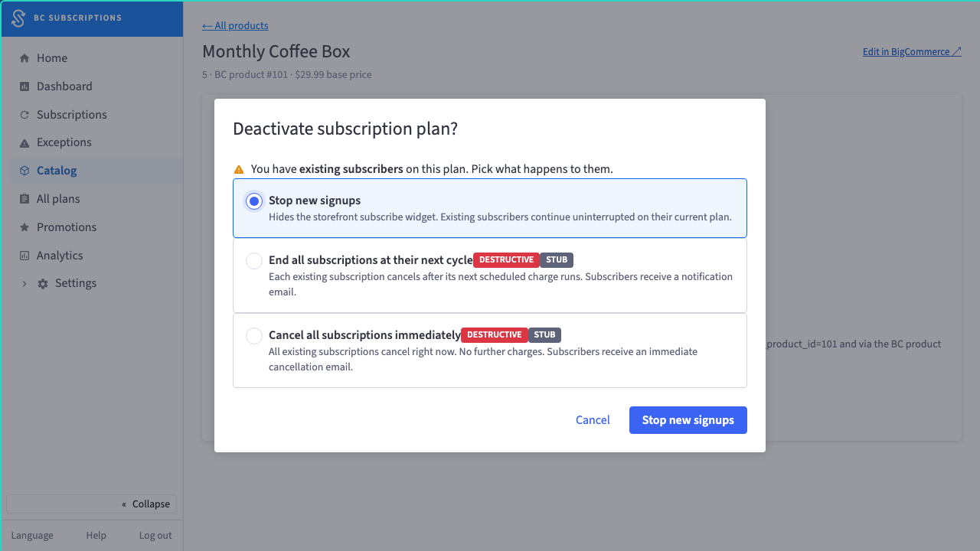Click STUB badge on Cancel all subscriptions
Viewport: 980px width, 551px height.
(x=545, y=335)
